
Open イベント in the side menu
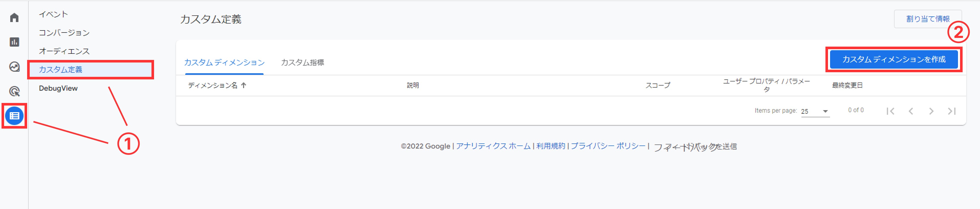pyautogui.click(x=53, y=14)
